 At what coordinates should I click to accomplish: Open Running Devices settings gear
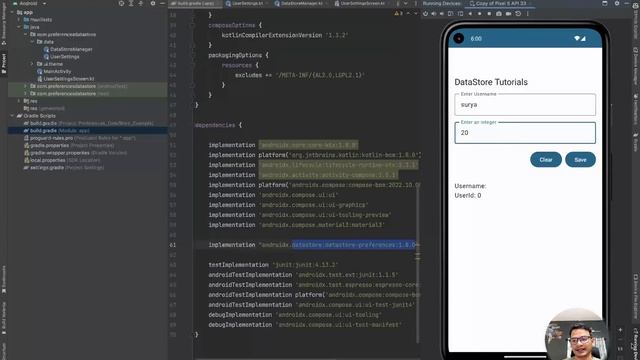tap(617, 3)
